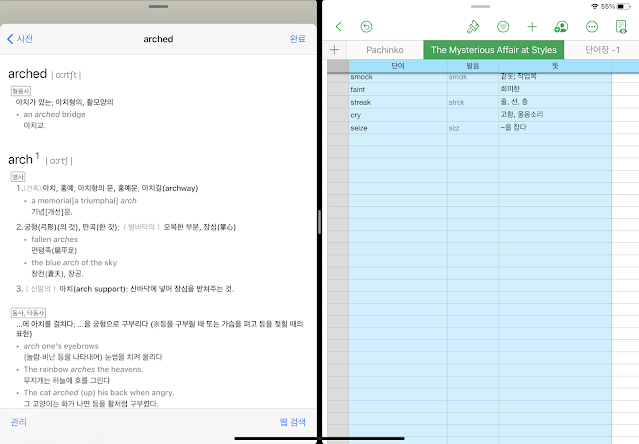The height and width of the screenshot is (444, 639).
Task: Tap the 형용사 part-of-speech label
Action: pos(20,91)
